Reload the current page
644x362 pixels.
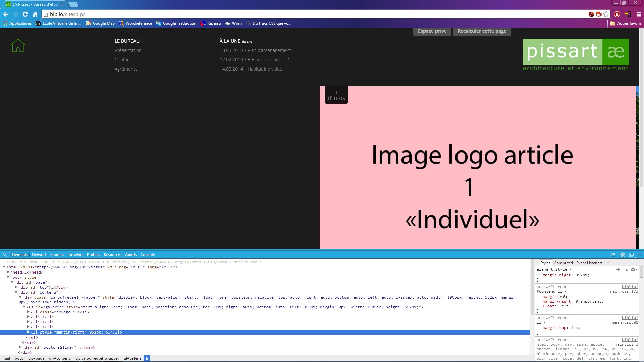click(x=25, y=14)
